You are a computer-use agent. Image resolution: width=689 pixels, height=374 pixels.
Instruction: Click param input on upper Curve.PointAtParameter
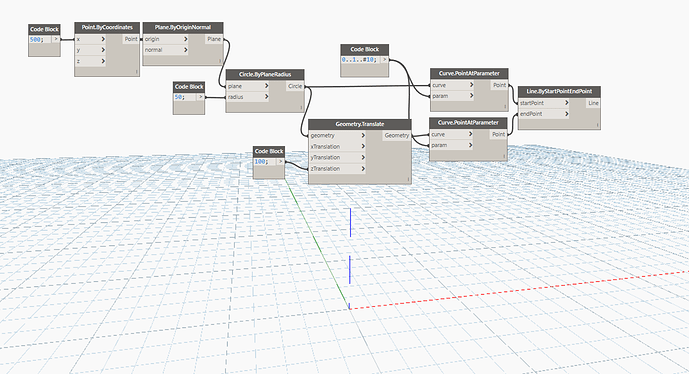pyautogui.click(x=453, y=96)
